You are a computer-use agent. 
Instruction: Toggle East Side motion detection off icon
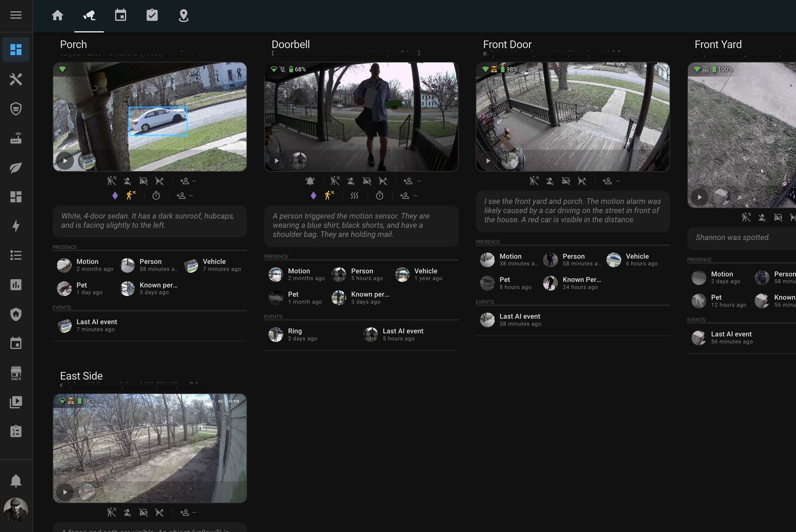point(112,512)
